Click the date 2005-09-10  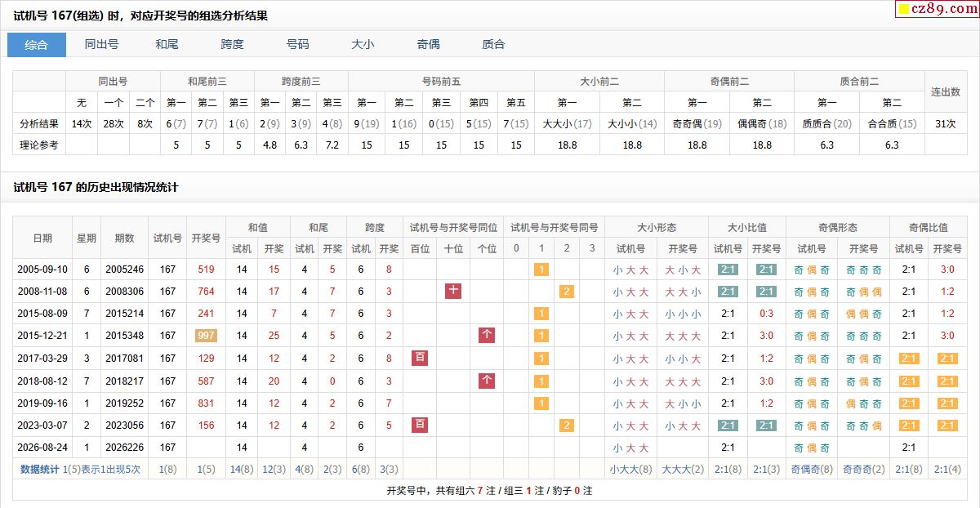(x=42, y=270)
